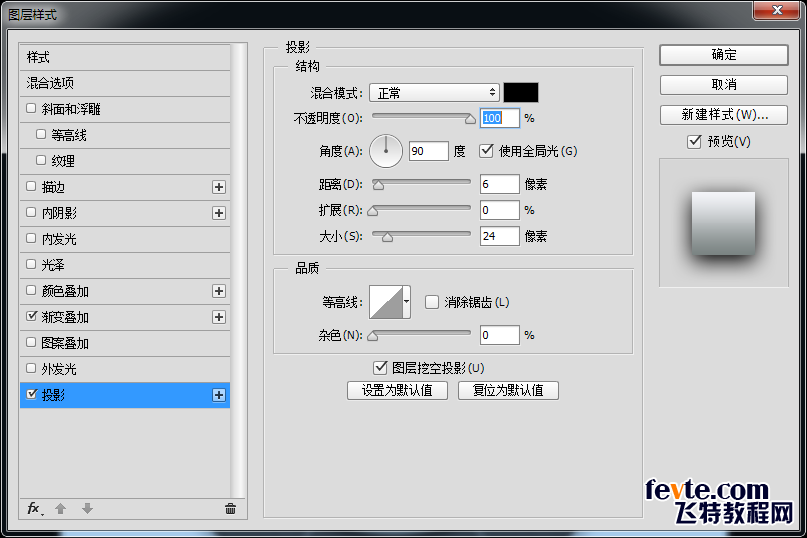807x538 pixels.
Task: Uncheck the 投影 effect checkbox
Action: click(x=31, y=394)
